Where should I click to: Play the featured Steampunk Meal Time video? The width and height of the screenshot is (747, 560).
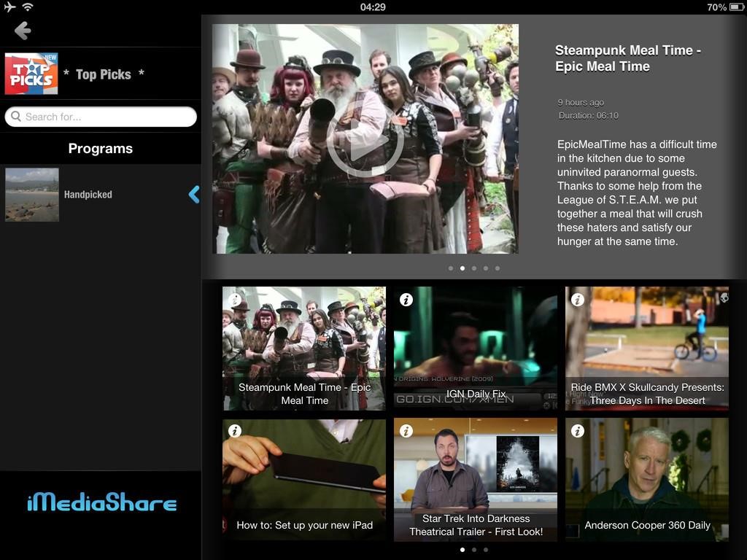[365, 139]
